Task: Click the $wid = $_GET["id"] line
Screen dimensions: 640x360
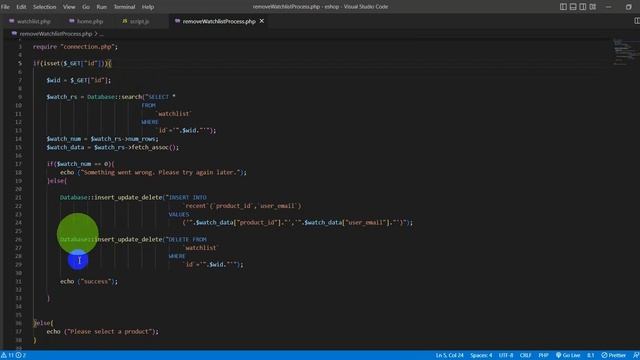Action: 78,80
